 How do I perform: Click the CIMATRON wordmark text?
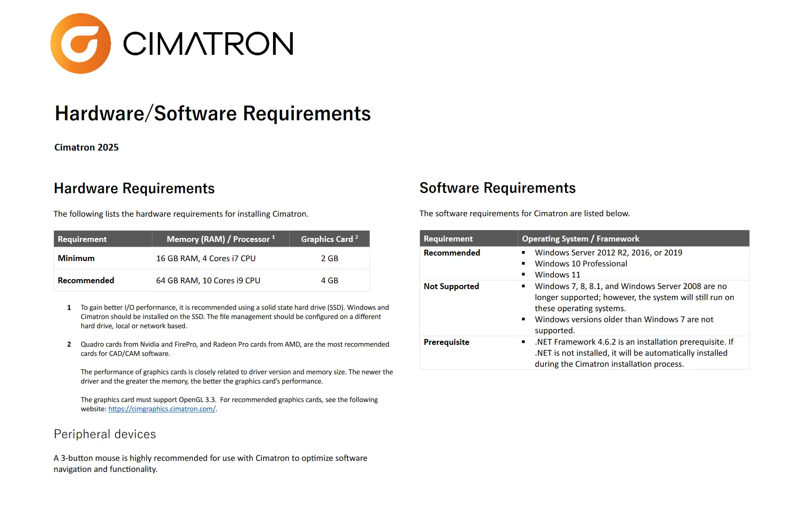[209, 44]
